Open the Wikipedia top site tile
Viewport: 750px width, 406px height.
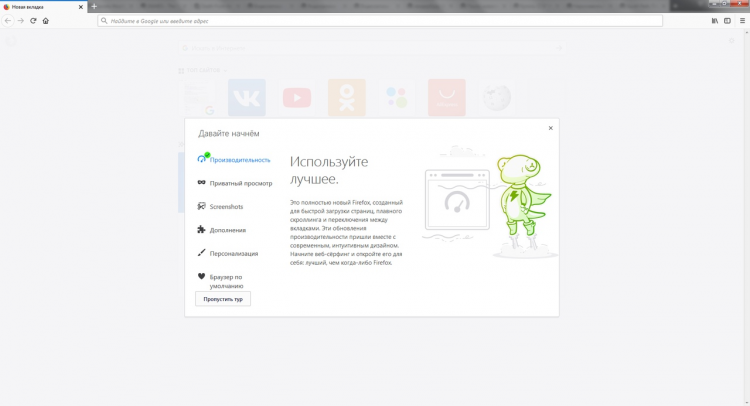[497, 98]
